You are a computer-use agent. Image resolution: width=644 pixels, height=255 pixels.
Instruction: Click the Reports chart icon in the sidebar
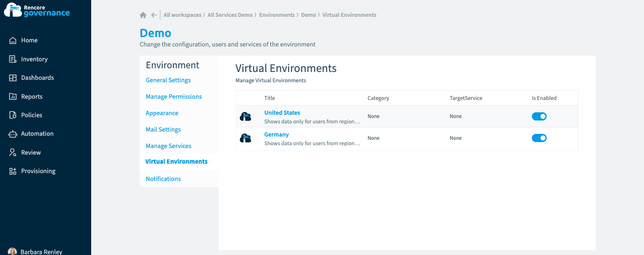[x=13, y=96]
